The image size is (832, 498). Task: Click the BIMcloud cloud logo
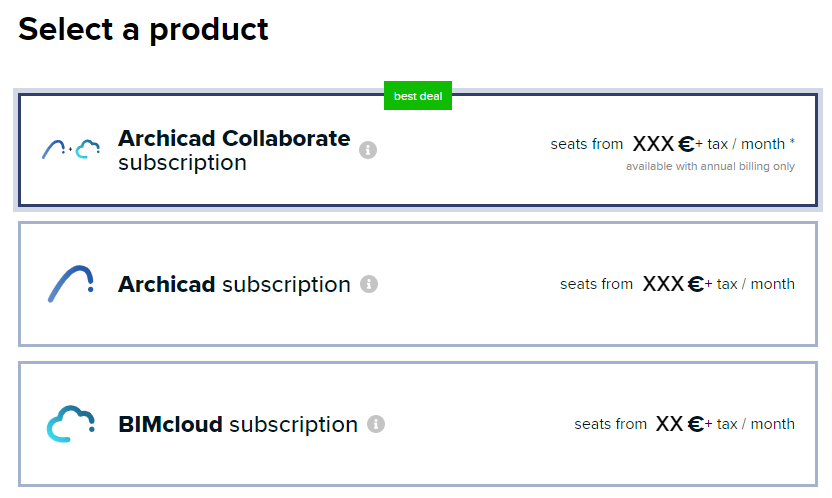[71, 424]
